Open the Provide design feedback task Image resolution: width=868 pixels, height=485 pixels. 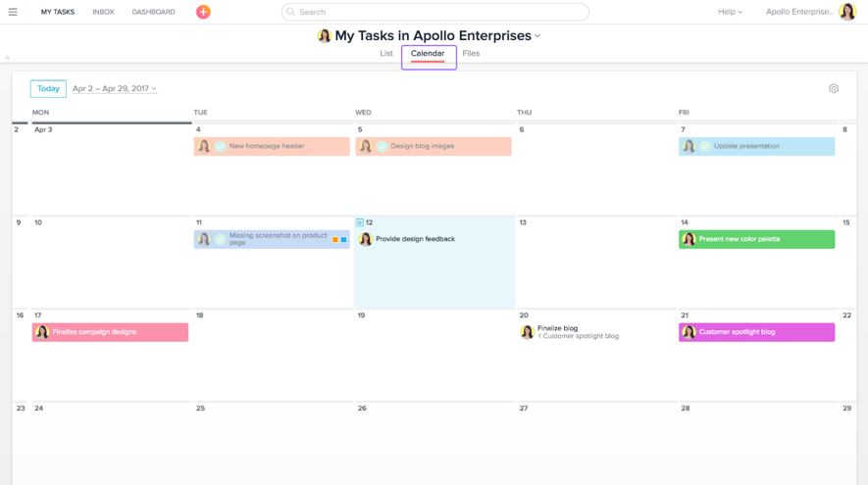click(415, 239)
